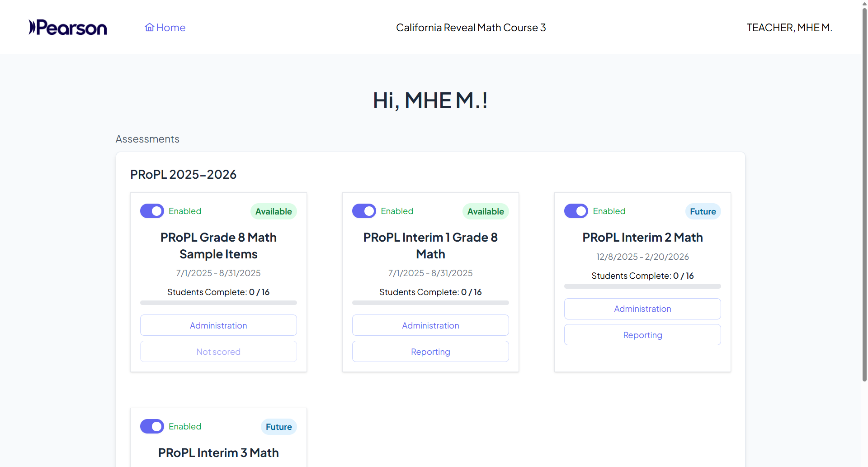The height and width of the screenshot is (467, 868).
Task: Click the Future badge on Interim 2 Math card
Action: pos(703,211)
